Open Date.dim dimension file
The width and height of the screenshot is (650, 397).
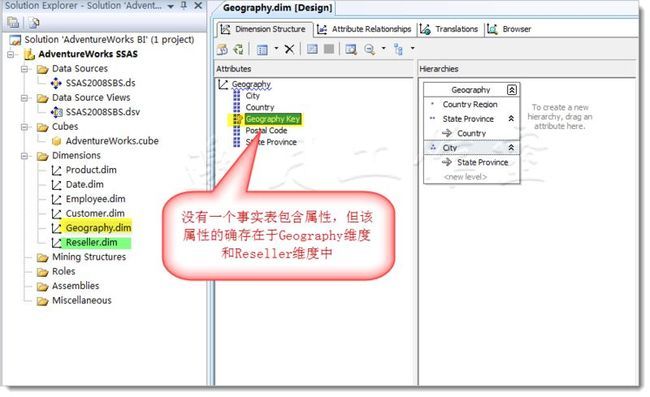coord(85,184)
